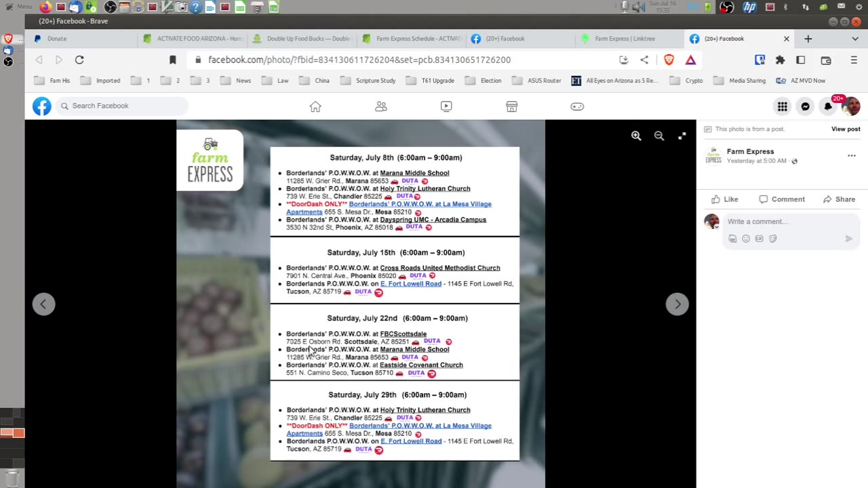Open the Extensions puzzle icon
This screenshot has height=488, width=868.
pos(781,60)
